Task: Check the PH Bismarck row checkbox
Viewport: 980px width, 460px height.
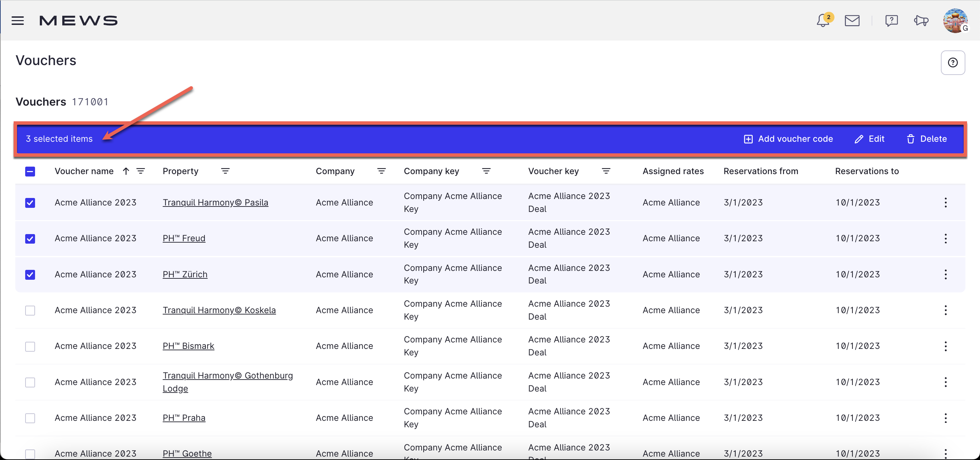Action: [x=30, y=346]
